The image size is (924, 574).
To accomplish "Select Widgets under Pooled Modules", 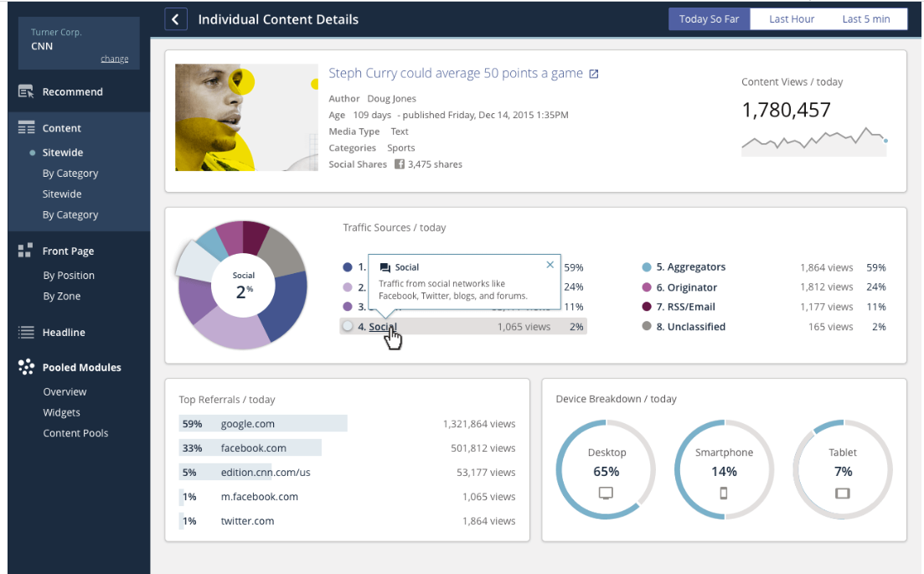I will pyautogui.click(x=61, y=412).
